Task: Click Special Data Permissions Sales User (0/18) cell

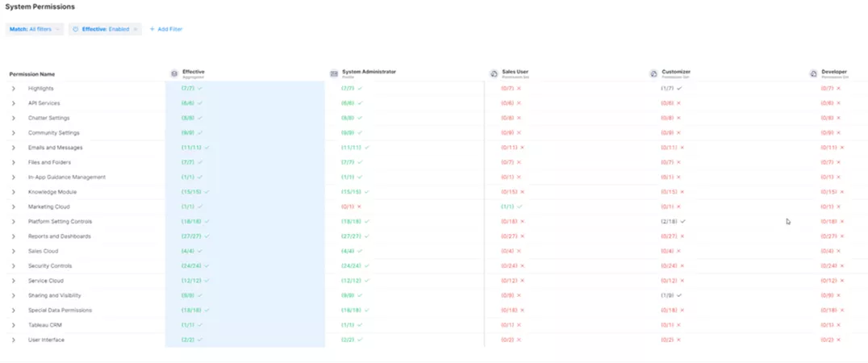Action: click(513, 311)
